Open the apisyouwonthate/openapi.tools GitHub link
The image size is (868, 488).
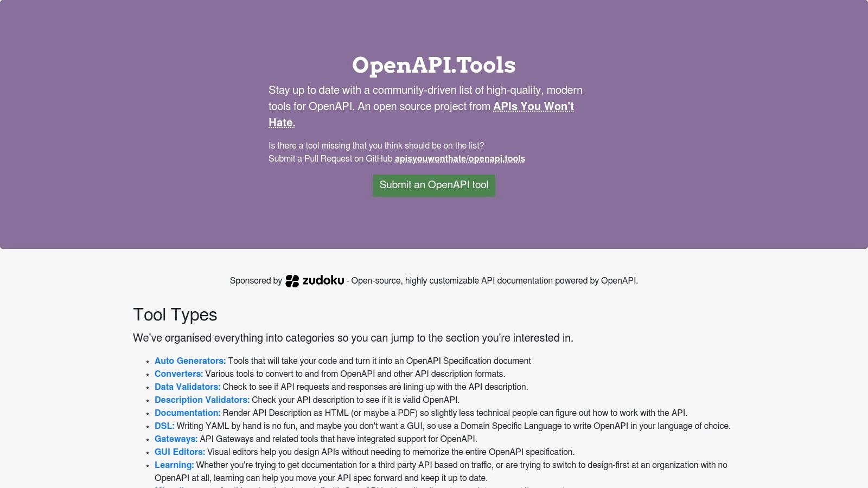(x=459, y=159)
